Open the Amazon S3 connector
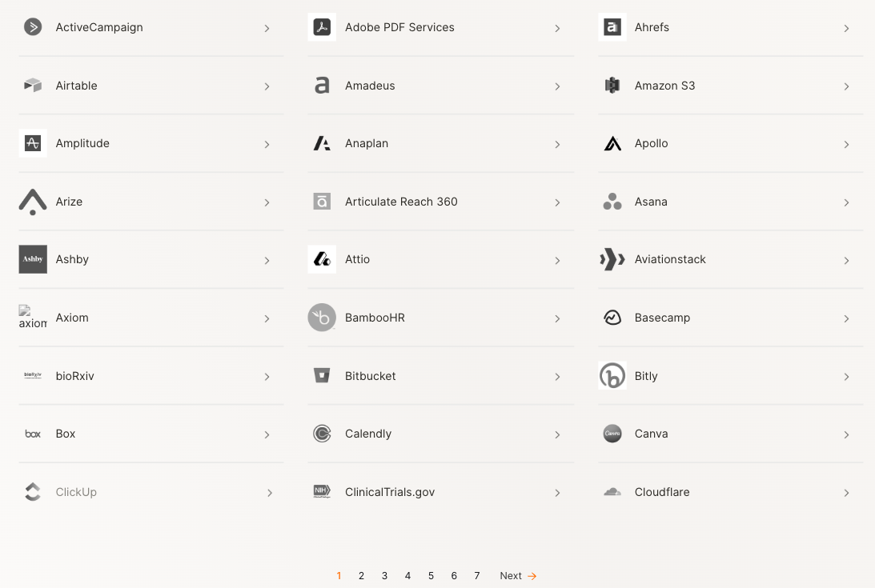The image size is (875, 588). click(x=730, y=86)
